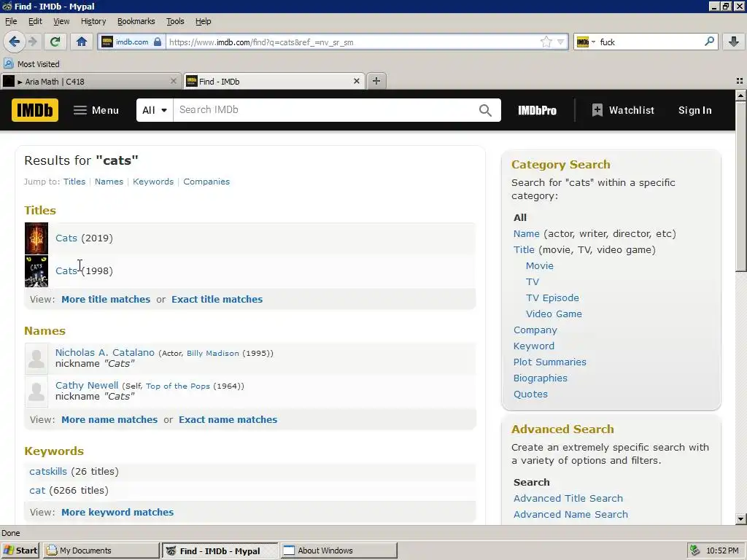Viewport: 747px width, 560px height.
Task: Open the downloads arrow button
Action: coord(734,42)
